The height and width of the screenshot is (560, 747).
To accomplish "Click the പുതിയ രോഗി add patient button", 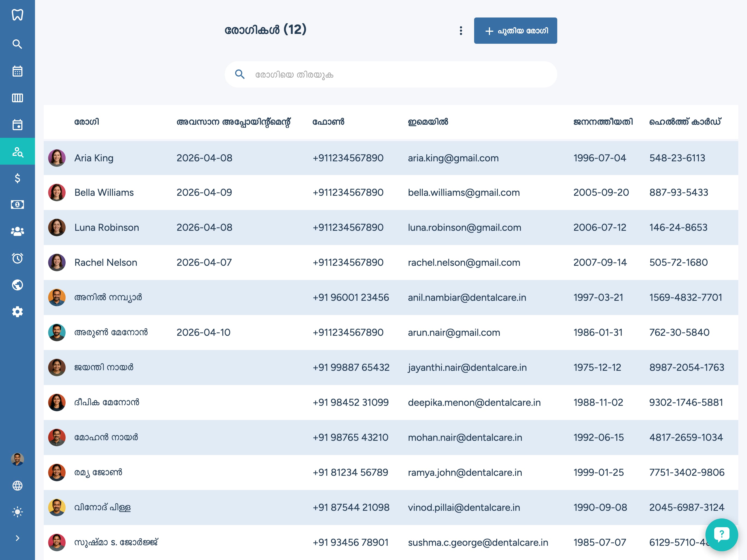I will 515,31.
